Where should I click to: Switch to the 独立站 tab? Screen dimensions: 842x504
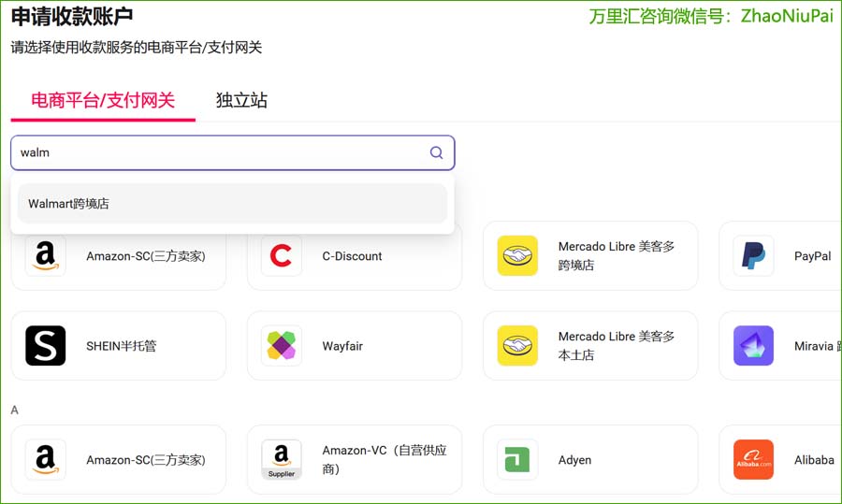[x=241, y=100]
